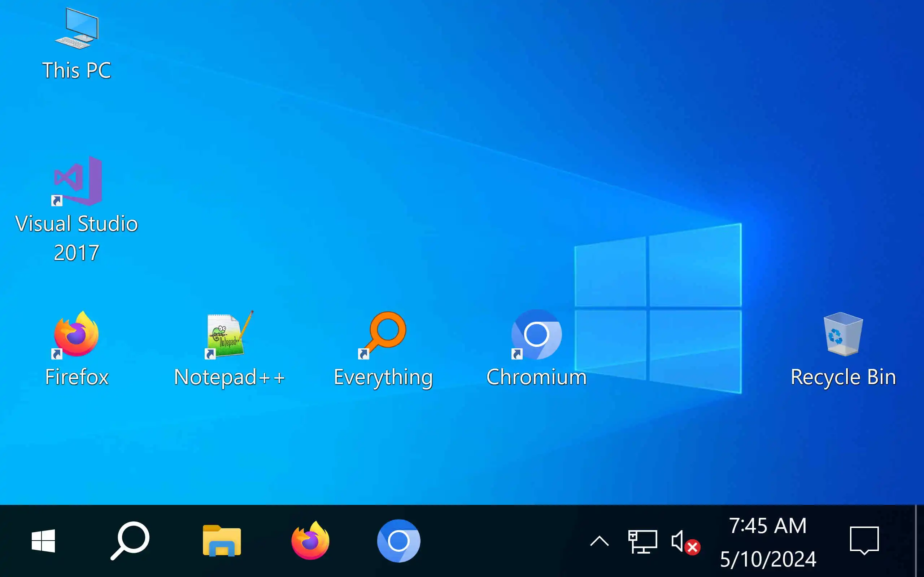Select Visual Studio 2017 shortcut icon
The image size is (924, 577).
[78, 181]
